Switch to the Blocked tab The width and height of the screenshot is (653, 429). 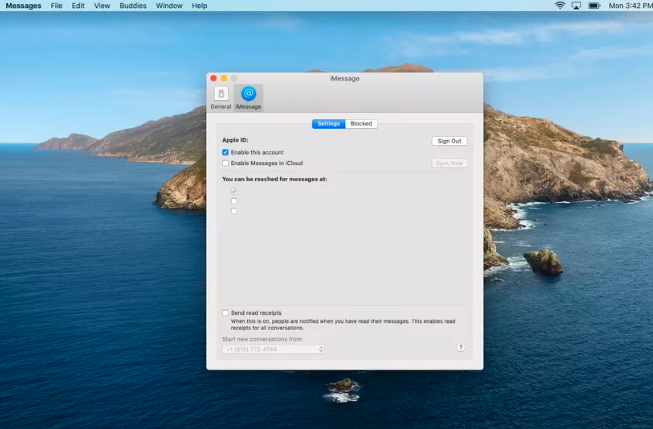click(361, 124)
